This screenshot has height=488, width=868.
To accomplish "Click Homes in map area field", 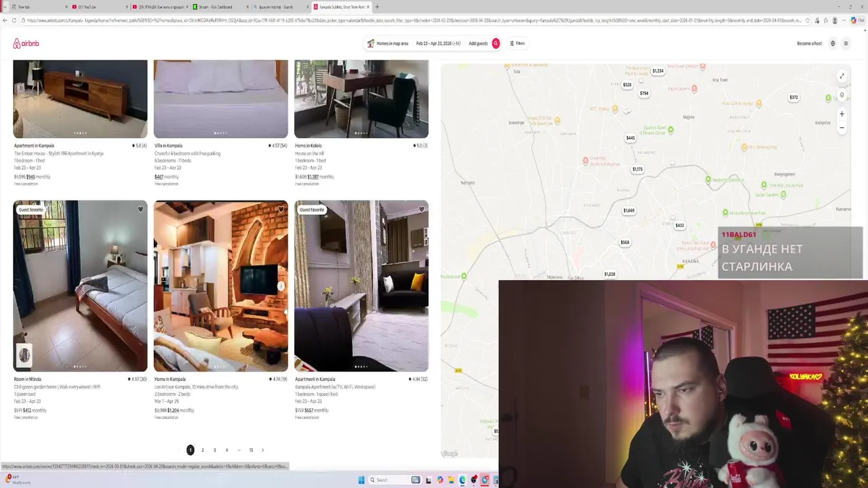I will (x=388, y=43).
